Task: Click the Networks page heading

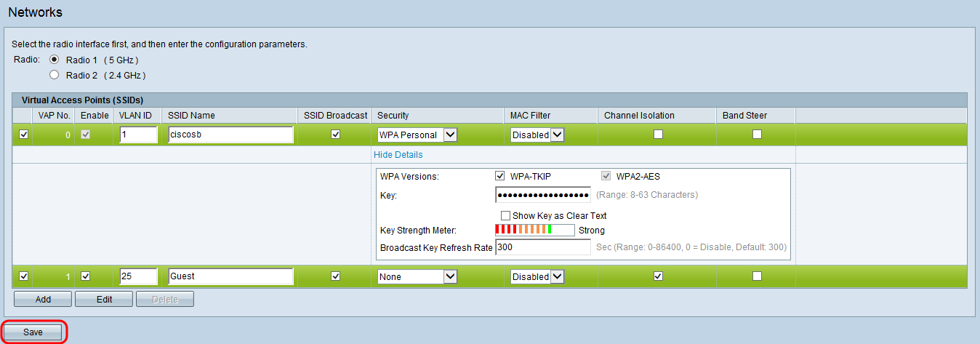Action: pos(35,12)
